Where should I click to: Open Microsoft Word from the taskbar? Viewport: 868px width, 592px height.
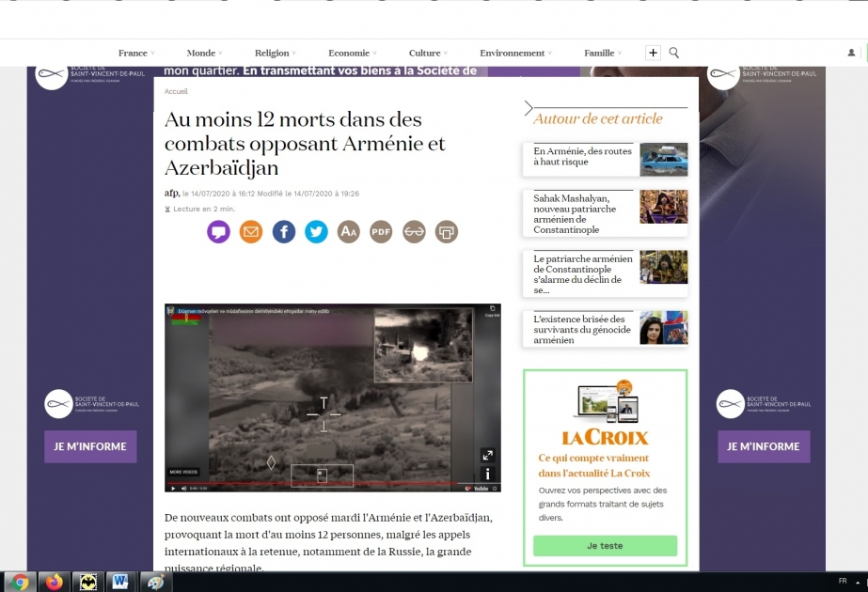[120, 582]
